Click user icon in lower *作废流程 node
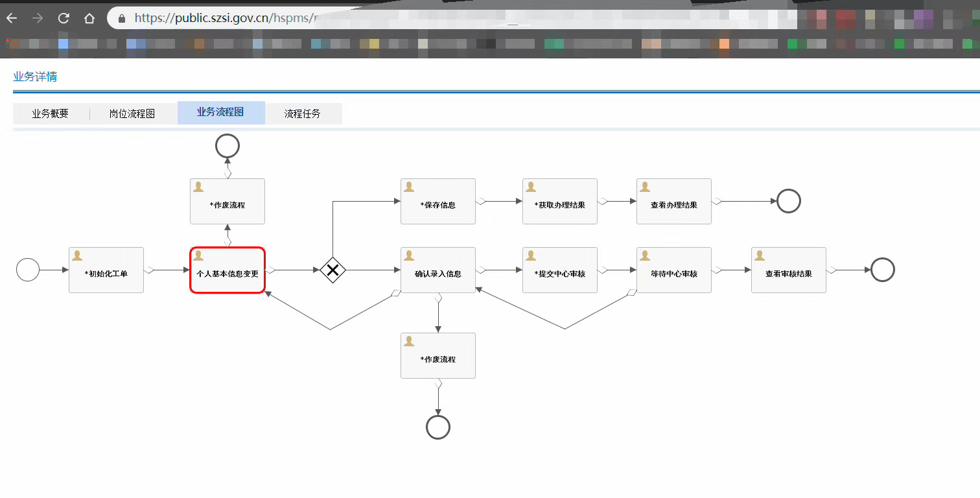This screenshot has width=980, height=498. [409, 341]
